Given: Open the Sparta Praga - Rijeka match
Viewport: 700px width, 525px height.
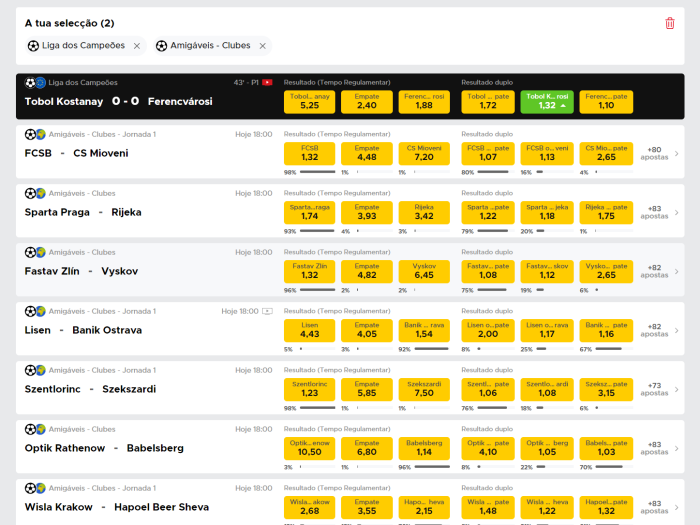Looking at the screenshot, I should point(83,212).
